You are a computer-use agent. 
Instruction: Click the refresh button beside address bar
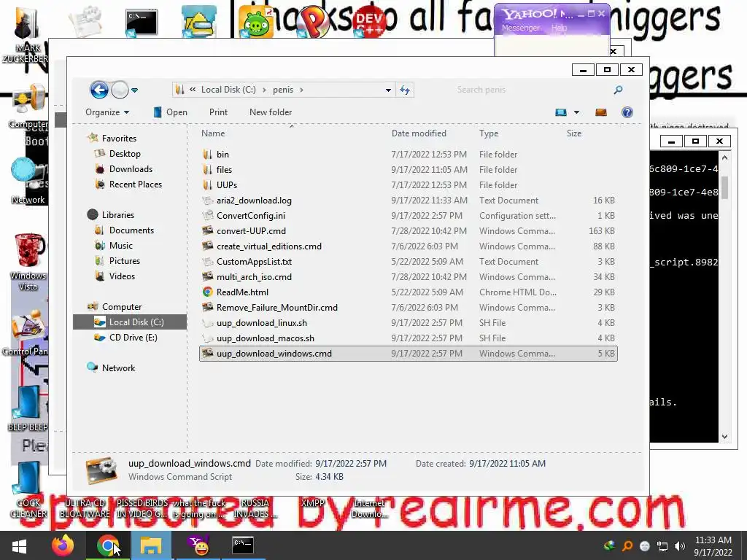tap(405, 90)
